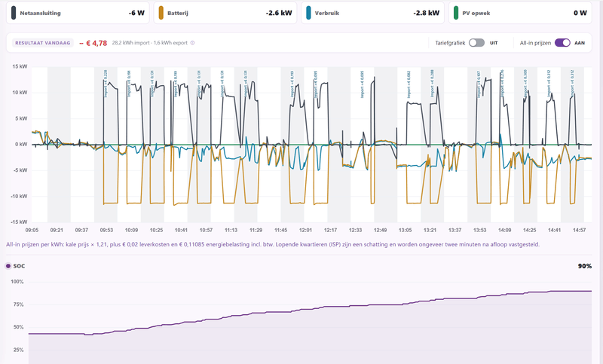This screenshot has height=364, width=603.
Task: Toggle SOC series via its legend label
Action: pos(19,266)
